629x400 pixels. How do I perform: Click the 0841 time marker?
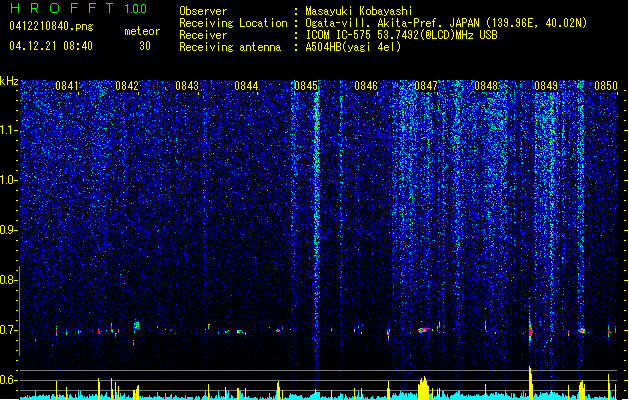67,86
